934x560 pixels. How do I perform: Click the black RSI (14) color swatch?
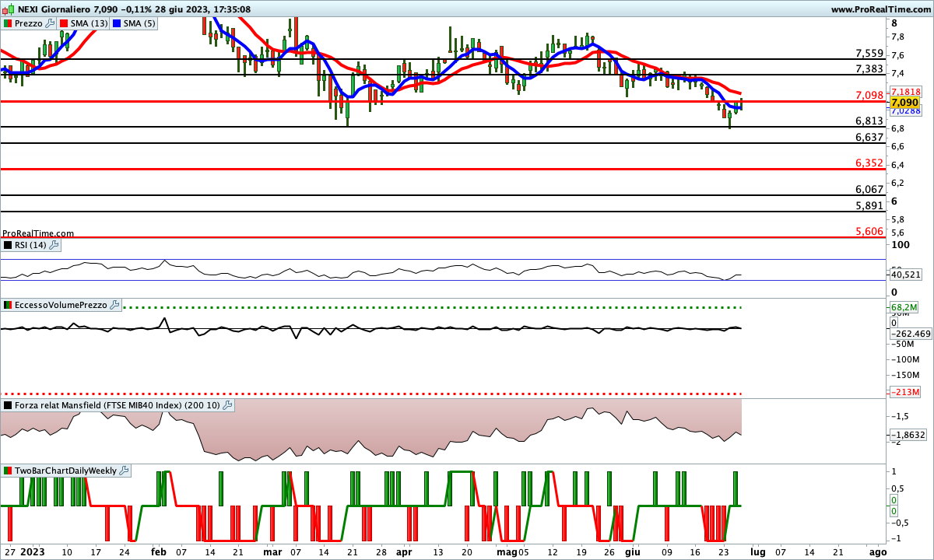(x=8, y=245)
